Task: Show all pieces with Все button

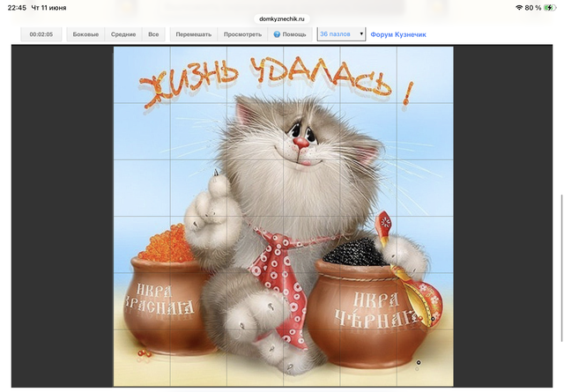Action: point(153,34)
